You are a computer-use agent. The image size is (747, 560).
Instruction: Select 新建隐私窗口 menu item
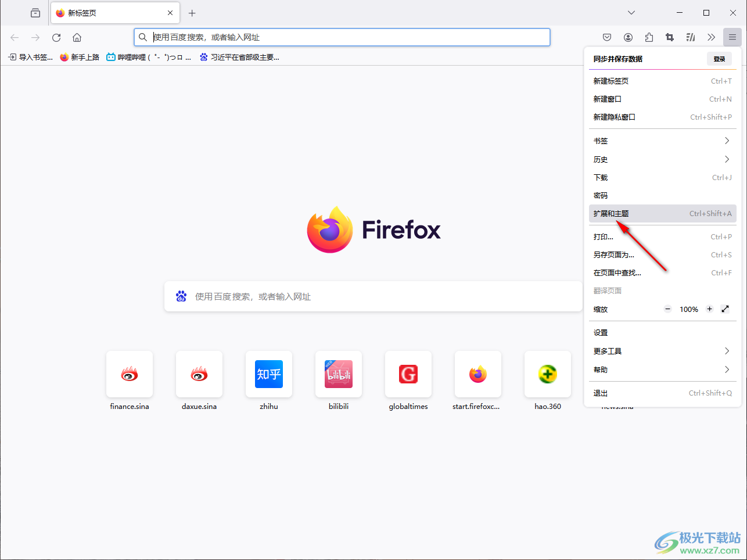pos(663,117)
